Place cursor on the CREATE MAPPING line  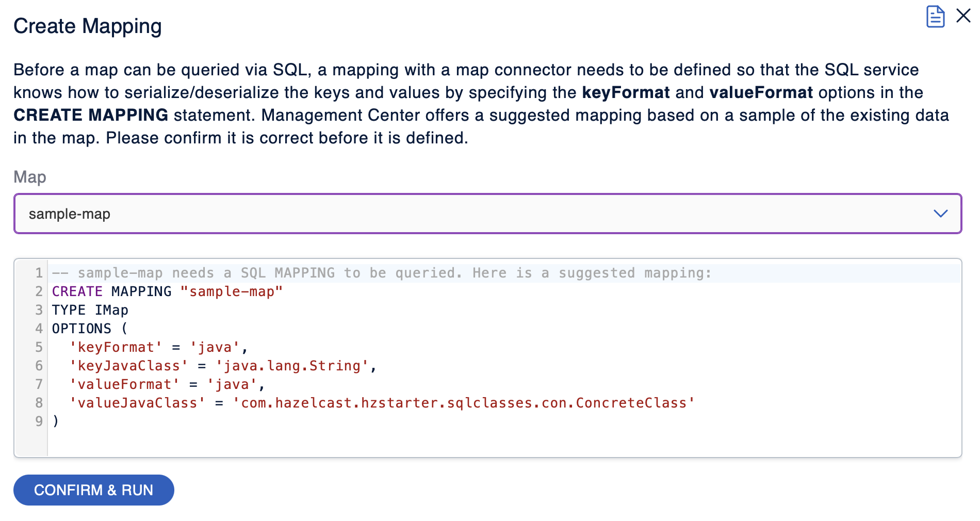tap(166, 291)
